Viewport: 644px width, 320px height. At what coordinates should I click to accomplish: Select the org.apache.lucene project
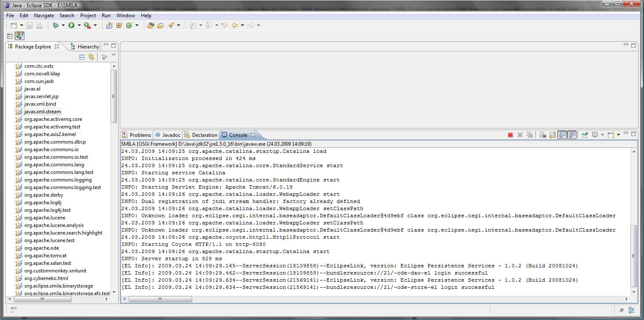(45, 218)
